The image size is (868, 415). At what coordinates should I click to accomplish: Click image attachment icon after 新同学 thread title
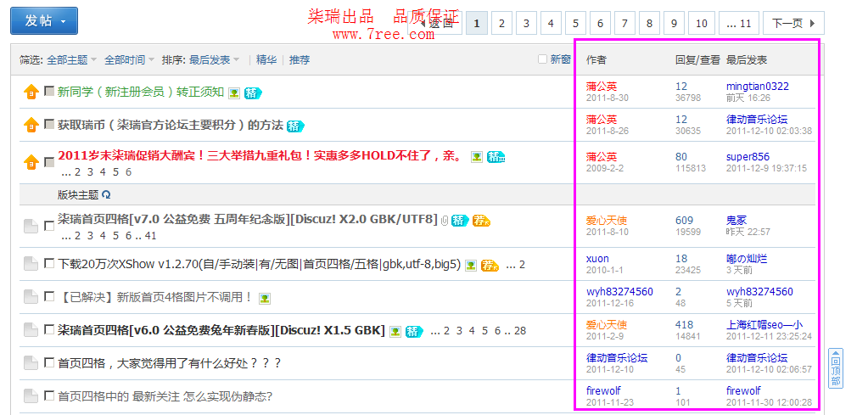point(235,93)
